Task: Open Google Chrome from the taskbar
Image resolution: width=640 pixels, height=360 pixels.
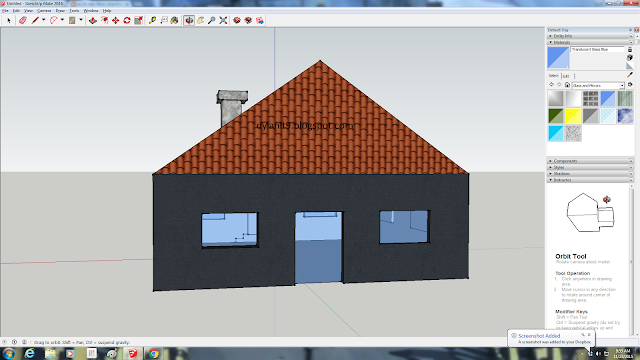Action: pos(154,353)
